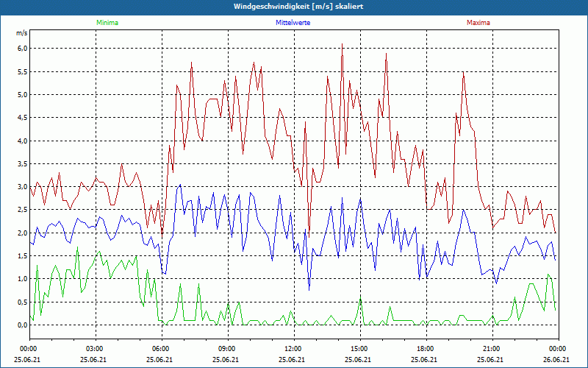Click the 03:00 time axis label
Image resolution: width=588 pixels, height=368 pixels.
tap(95, 348)
